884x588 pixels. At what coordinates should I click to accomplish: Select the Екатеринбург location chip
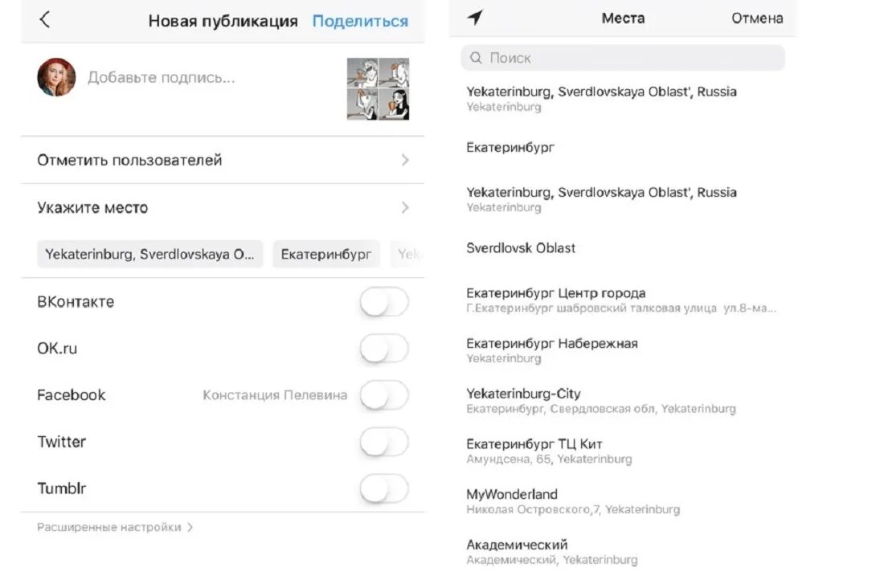tap(325, 255)
